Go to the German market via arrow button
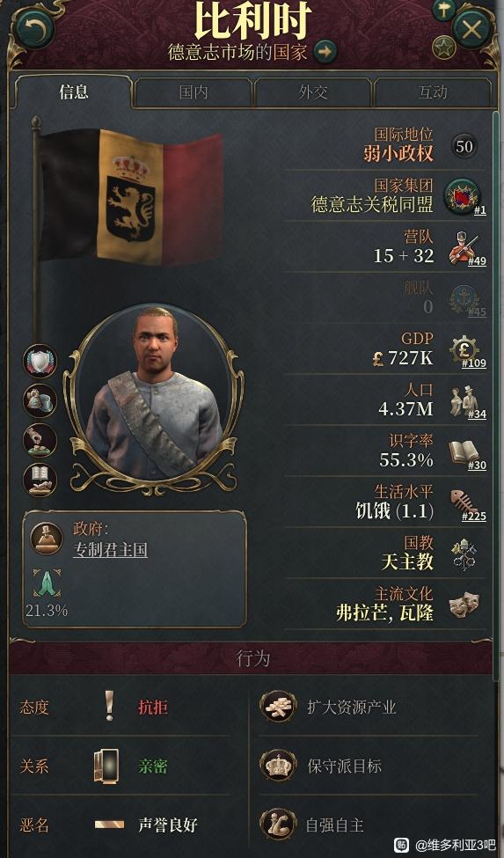504x858 pixels. pos(325,52)
